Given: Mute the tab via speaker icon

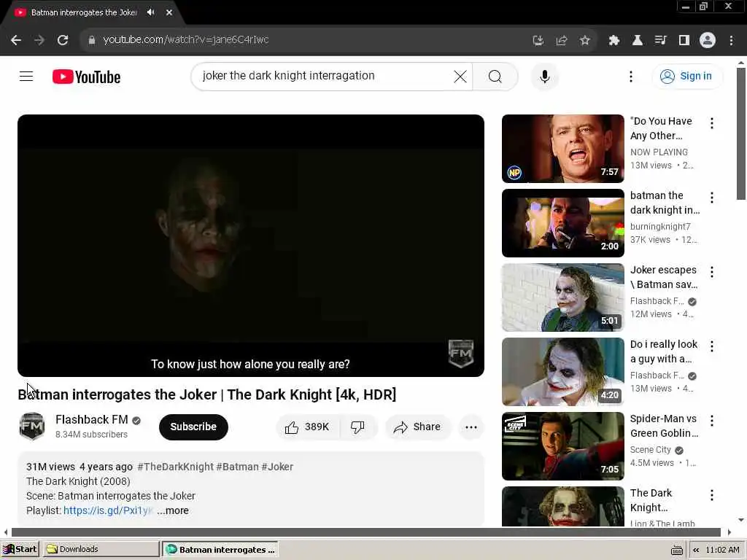Looking at the screenshot, I should 151,12.
